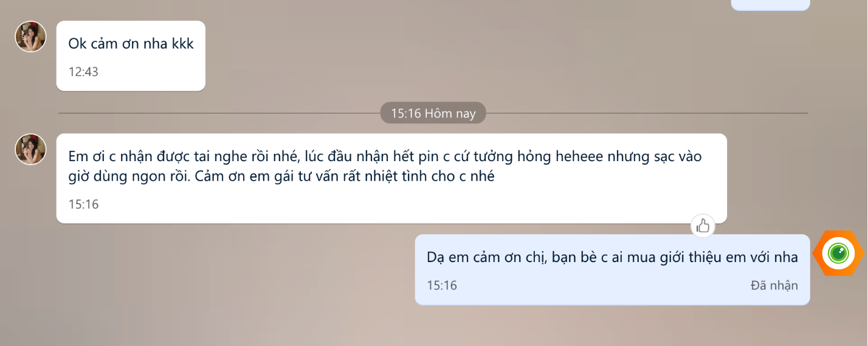Click the avatar next to the tai nghe message
The width and height of the screenshot is (868, 346).
(30, 150)
